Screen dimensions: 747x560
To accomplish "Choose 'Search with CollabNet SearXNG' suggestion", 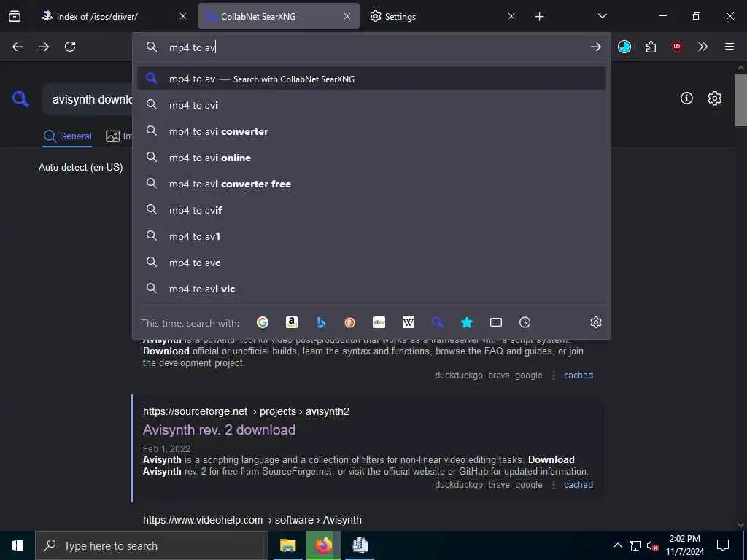I will click(x=371, y=79).
